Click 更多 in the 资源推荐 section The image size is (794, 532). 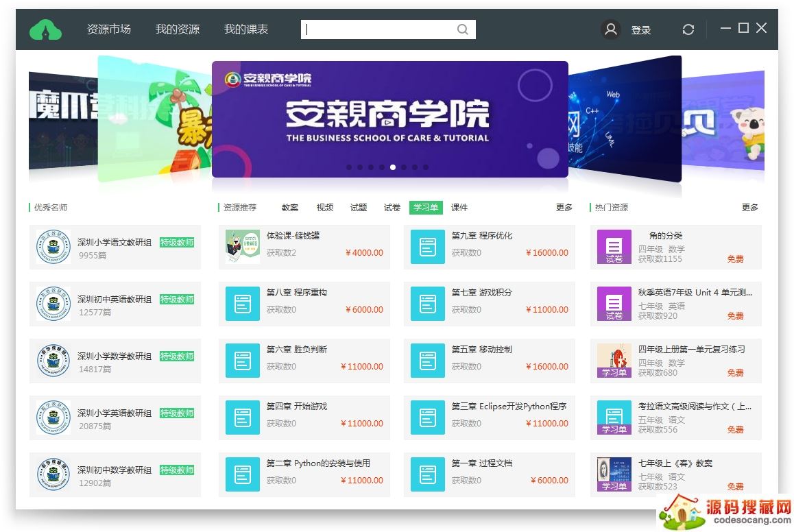pos(564,208)
